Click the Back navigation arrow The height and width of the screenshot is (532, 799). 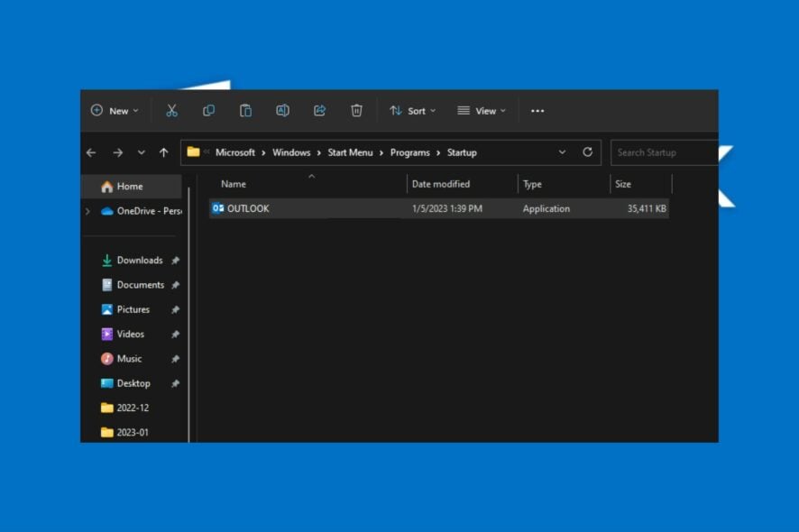point(90,152)
